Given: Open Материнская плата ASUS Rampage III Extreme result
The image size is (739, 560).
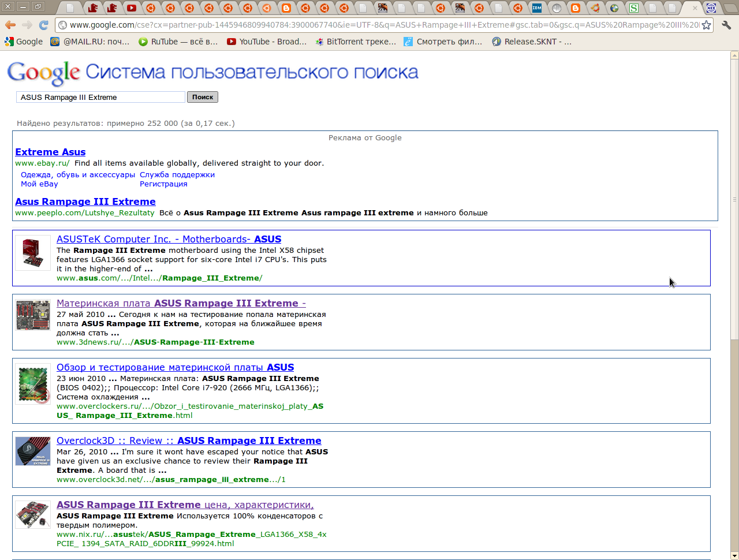Looking at the screenshot, I should [181, 303].
